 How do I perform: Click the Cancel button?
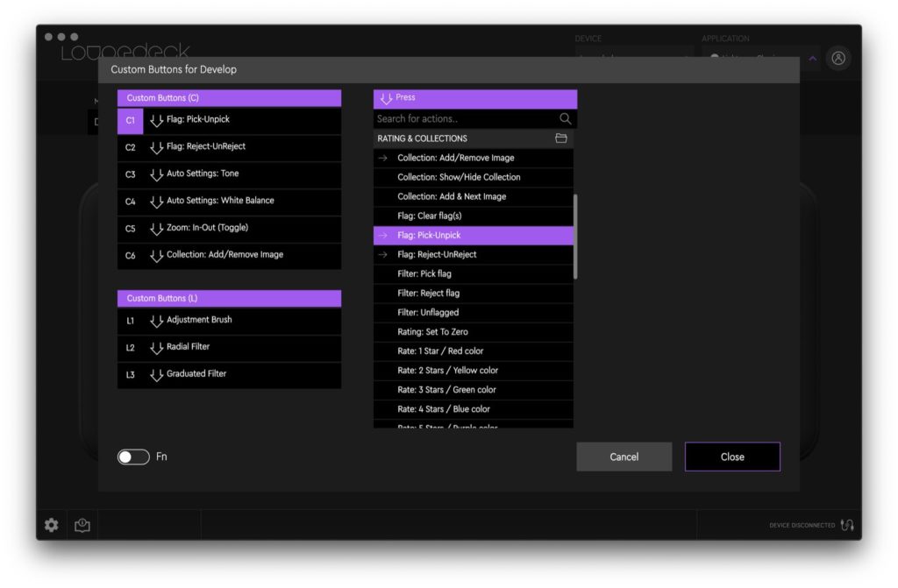tap(624, 457)
